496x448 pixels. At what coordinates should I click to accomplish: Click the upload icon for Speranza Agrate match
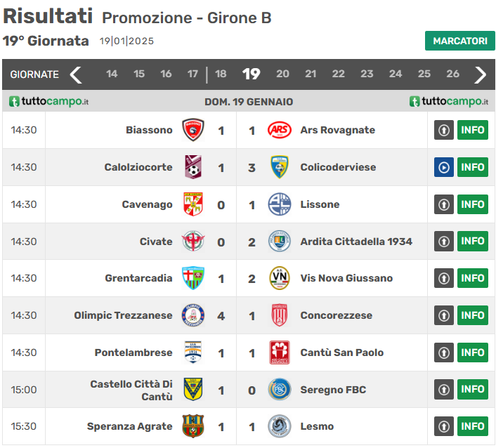click(x=443, y=426)
